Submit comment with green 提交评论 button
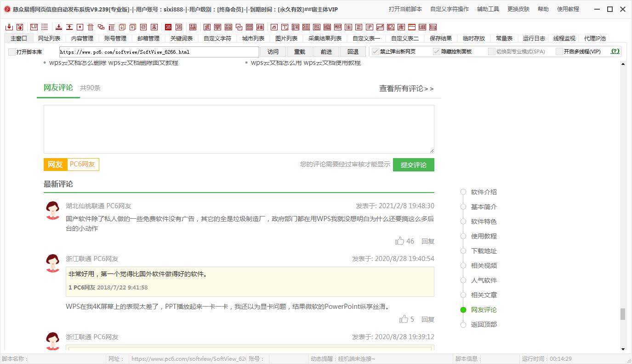Image resolution: width=632 pixels, height=364 pixels. pyautogui.click(x=414, y=165)
